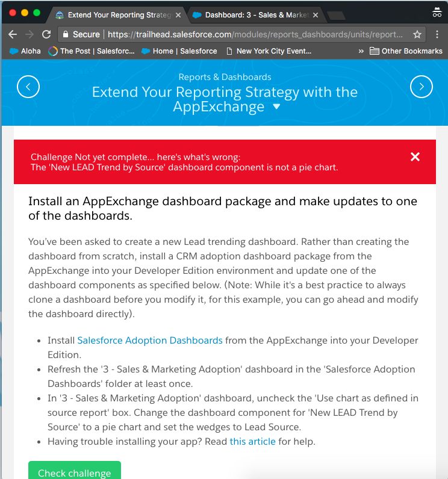Click the Check challenge button
Image resolution: width=448 pixels, height=479 pixels.
(x=75, y=471)
